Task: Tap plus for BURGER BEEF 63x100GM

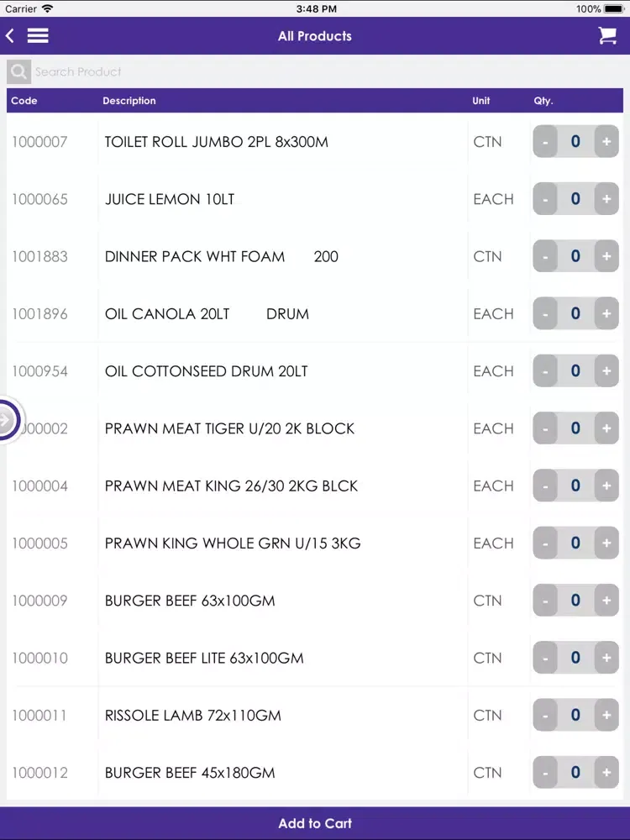Action: click(606, 600)
